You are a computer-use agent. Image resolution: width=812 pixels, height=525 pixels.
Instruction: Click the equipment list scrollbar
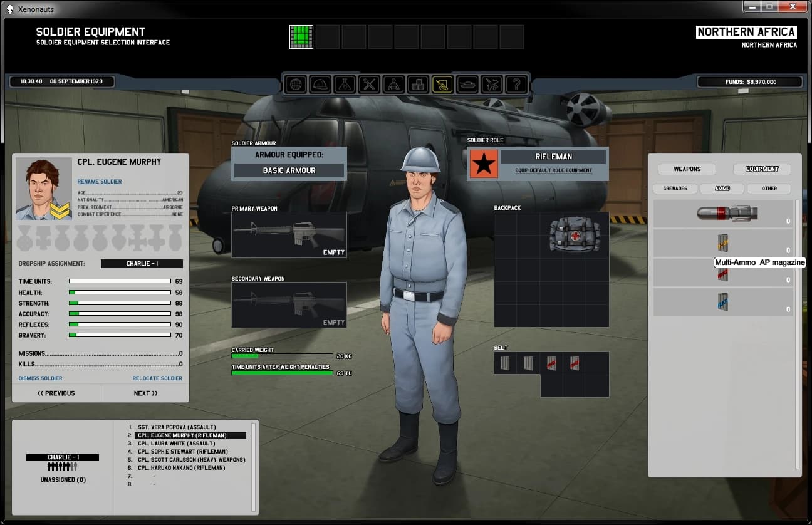click(x=797, y=335)
